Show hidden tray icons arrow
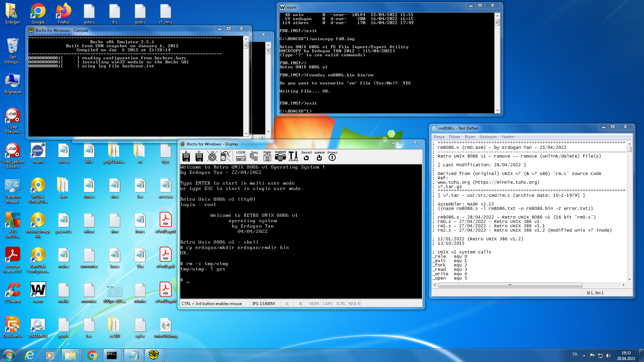Image resolution: width=644 pixels, height=362 pixels. [x=584, y=355]
